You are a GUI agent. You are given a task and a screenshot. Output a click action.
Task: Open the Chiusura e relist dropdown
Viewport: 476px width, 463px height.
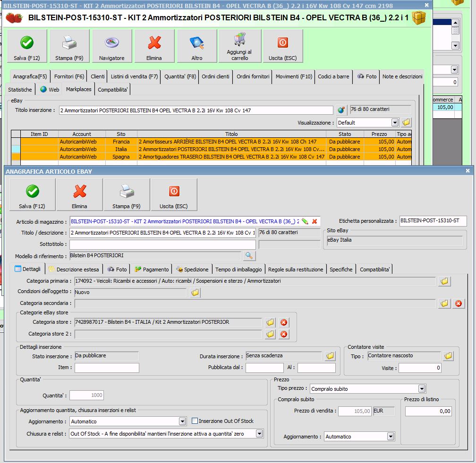[x=260, y=434]
